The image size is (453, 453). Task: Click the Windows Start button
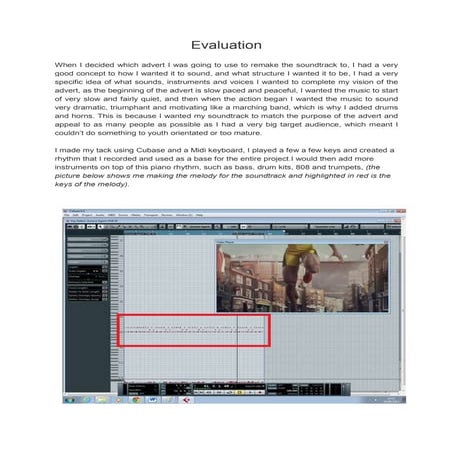click(69, 400)
